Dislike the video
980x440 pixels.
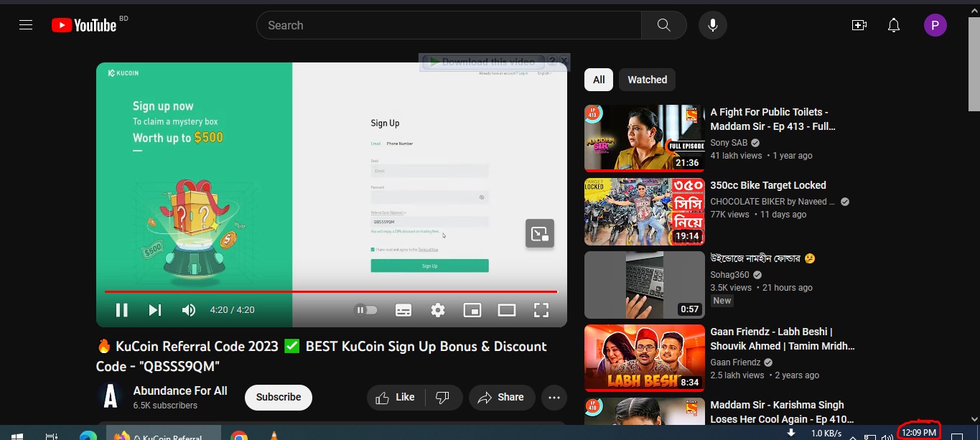tap(443, 397)
